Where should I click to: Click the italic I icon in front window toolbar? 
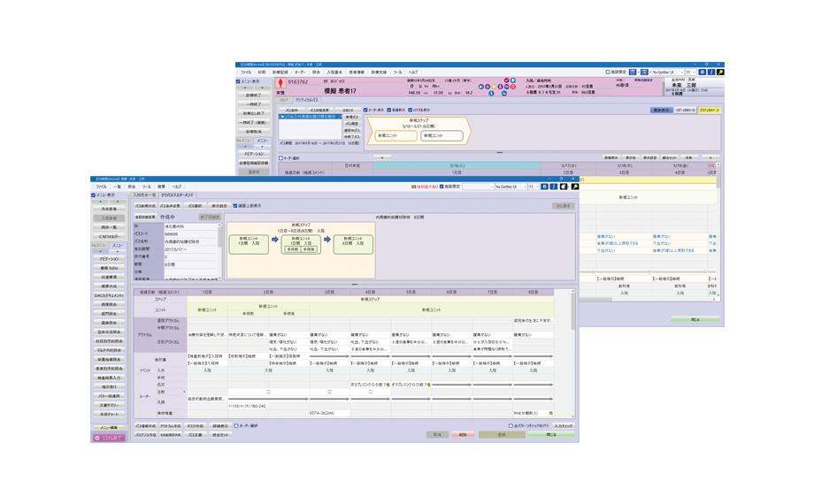[553, 187]
